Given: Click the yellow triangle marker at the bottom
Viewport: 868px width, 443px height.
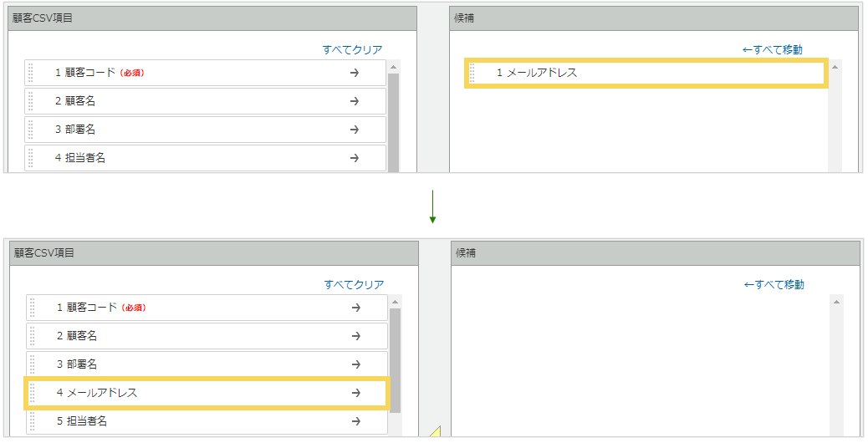Looking at the screenshot, I should click(435, 432).
